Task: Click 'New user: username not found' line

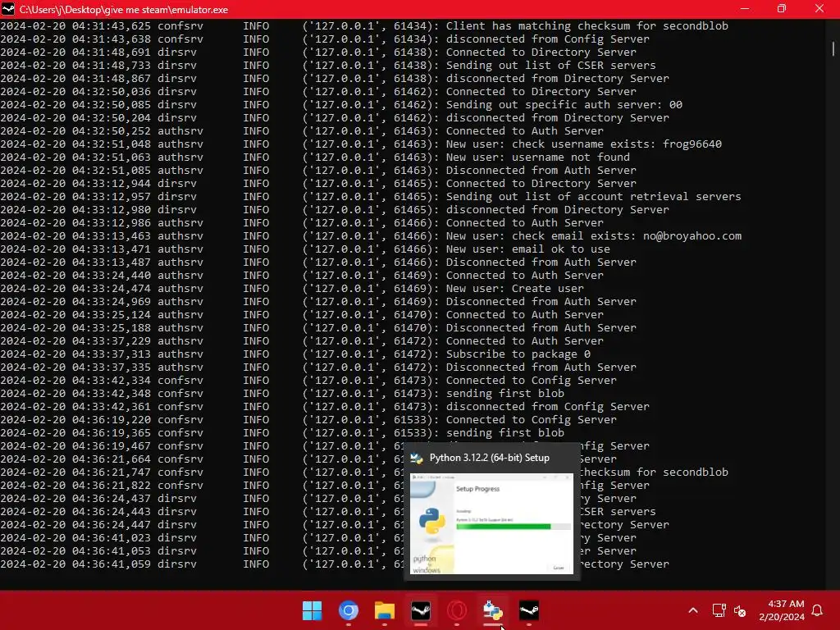Action: tap(538, 157)
